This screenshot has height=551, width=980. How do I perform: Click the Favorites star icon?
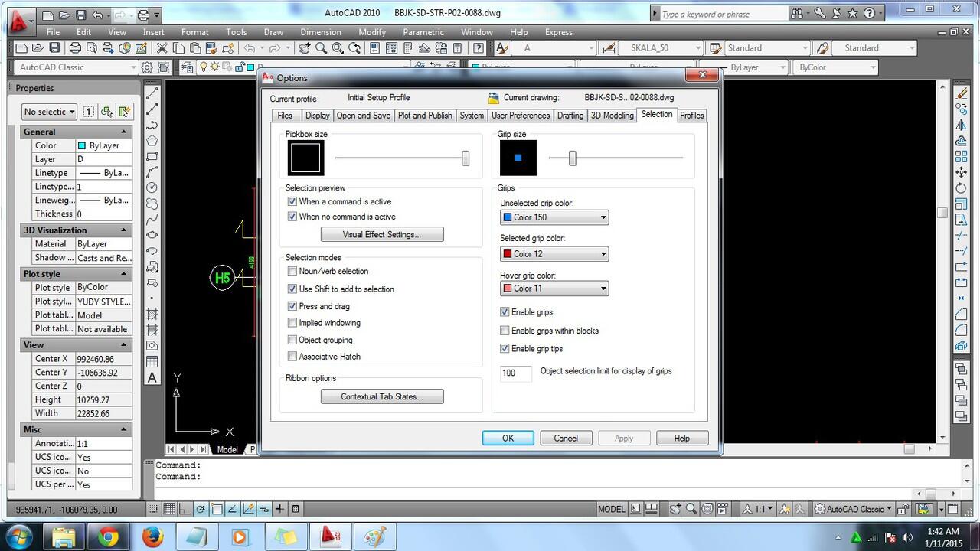852,14
